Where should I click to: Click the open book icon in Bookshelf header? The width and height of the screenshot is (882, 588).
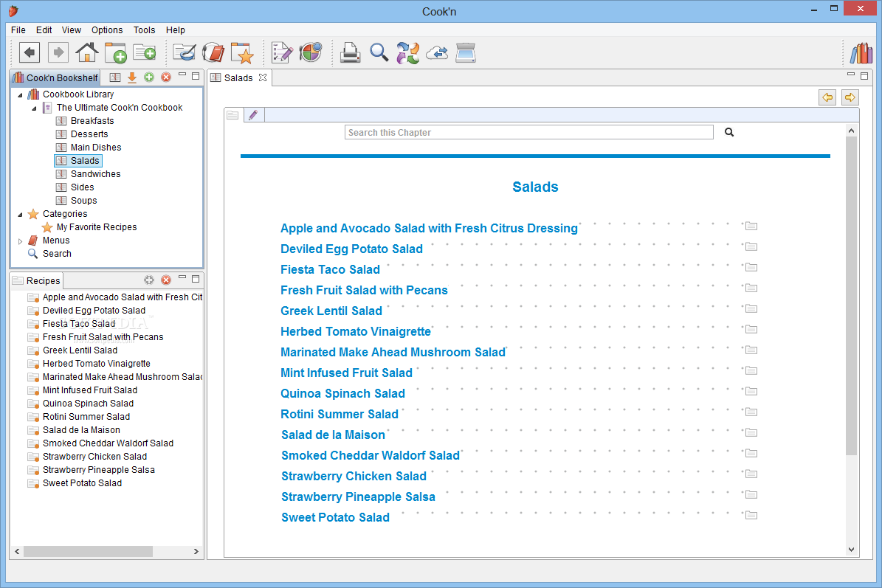tap(114, 77)
